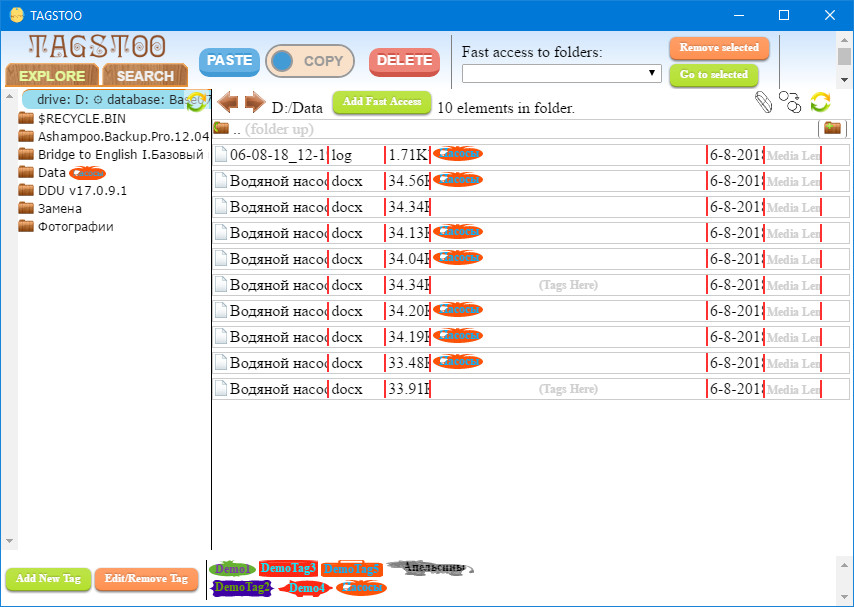Click the chain link icon above the file list
Image resolution: width=854 pixels, height=607 pixels.
[x=790, y=102]
